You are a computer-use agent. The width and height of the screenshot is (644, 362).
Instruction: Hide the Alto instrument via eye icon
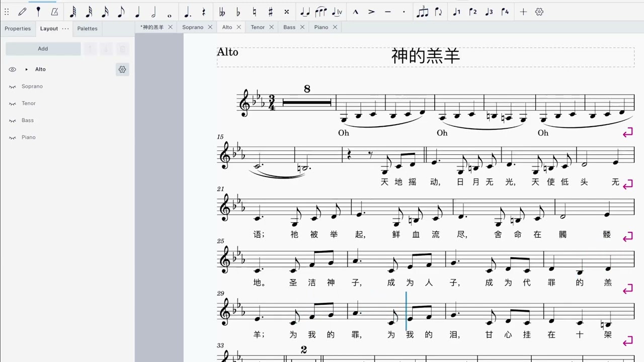[x=13, y=69]
